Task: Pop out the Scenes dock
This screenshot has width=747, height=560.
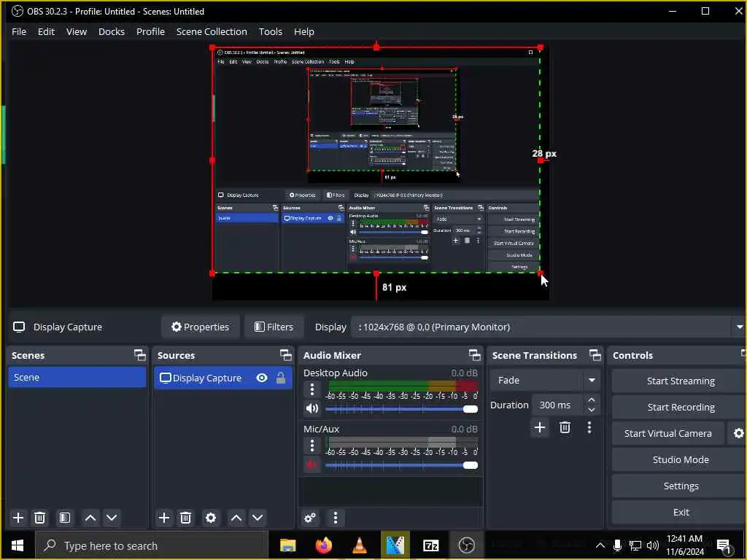Action: pyautogui.click(x=139, y=355)
